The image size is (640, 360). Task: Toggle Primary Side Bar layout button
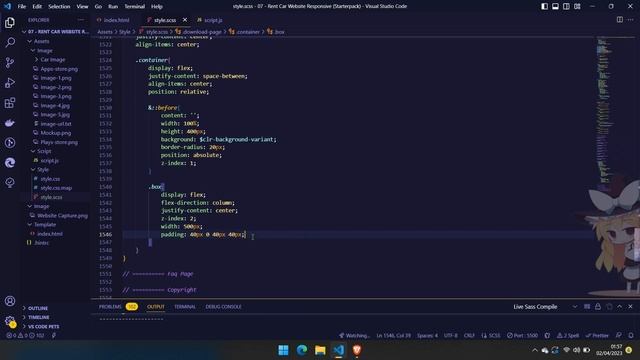pos(544,7)
